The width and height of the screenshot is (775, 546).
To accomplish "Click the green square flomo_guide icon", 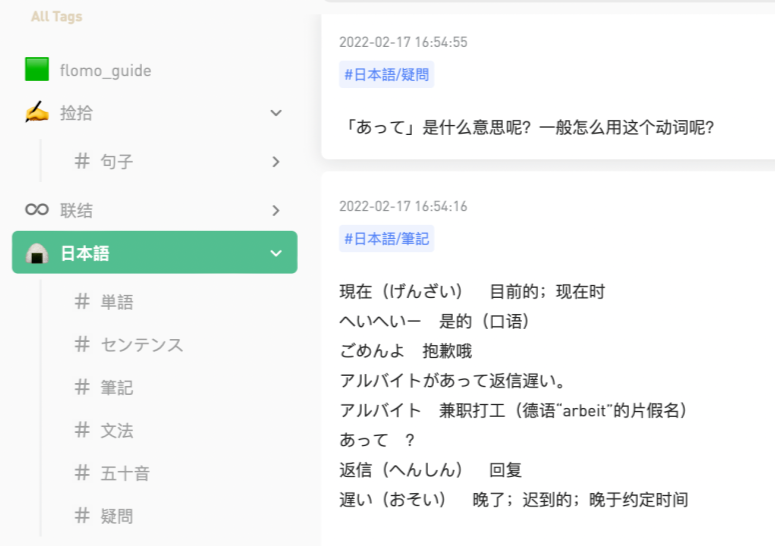I will tap(37, 69).
